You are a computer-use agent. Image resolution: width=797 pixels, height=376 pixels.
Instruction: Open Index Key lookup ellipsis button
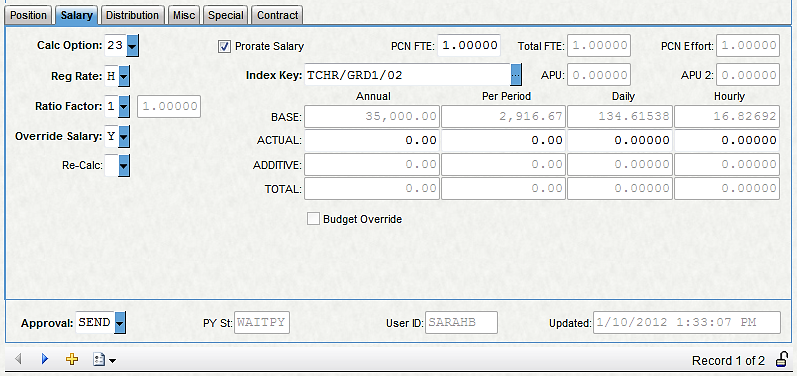(516, 75)
